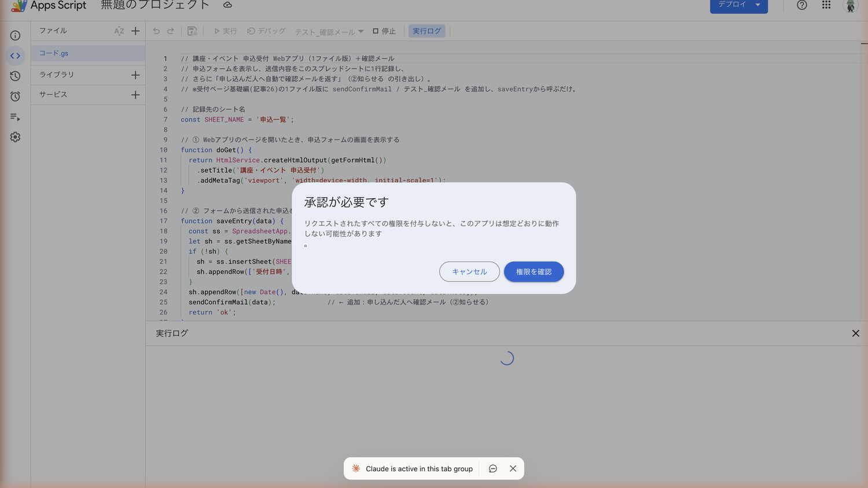Screen dimensions: 868x488
Task: Open Project history clock icon
Action: click(x=15, y=76)
